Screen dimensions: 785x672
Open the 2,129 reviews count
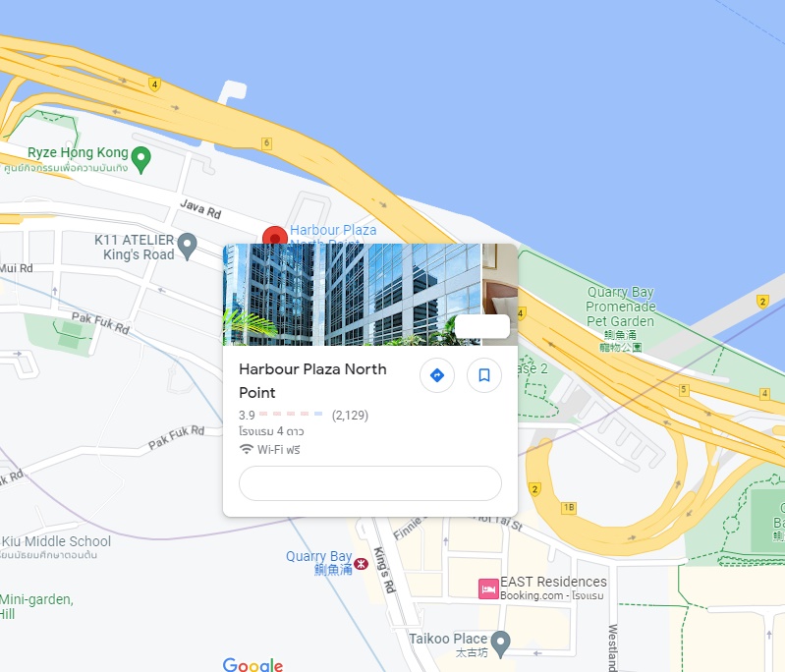[x=350, y=416]
